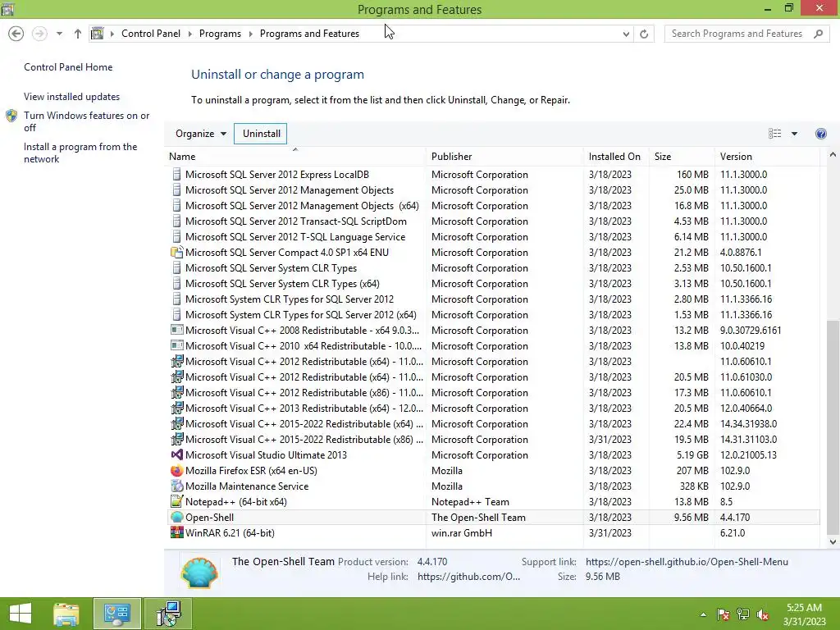Sort list by Installed On column

tap(614, 157)
